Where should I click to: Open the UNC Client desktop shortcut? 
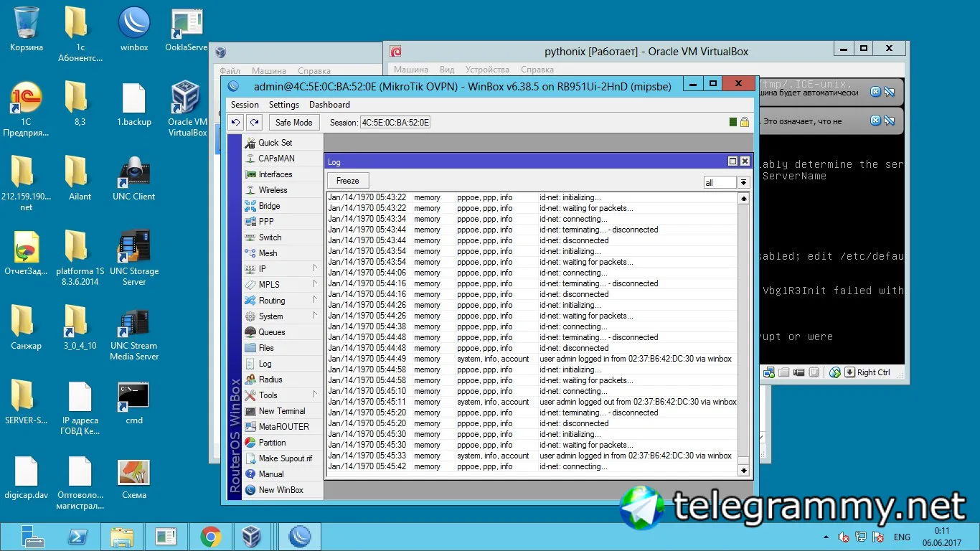(x=134, y=179)
